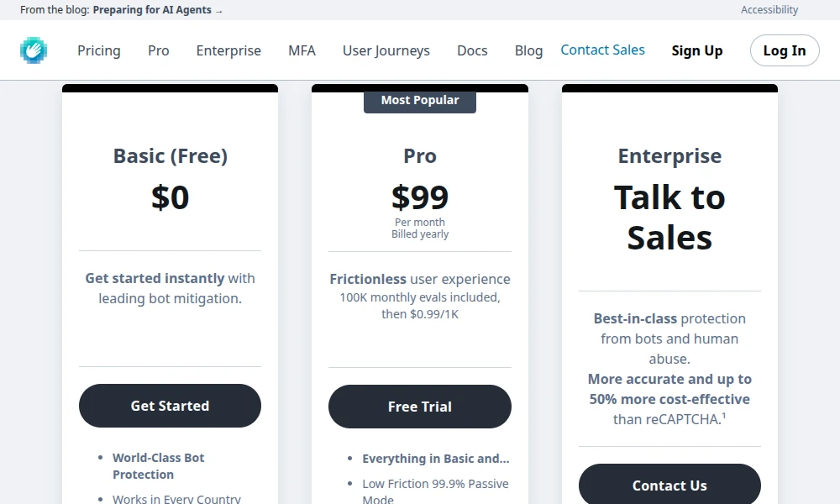Open User Journeys in the navigation

pyautogui.click(x=386, y=50)
